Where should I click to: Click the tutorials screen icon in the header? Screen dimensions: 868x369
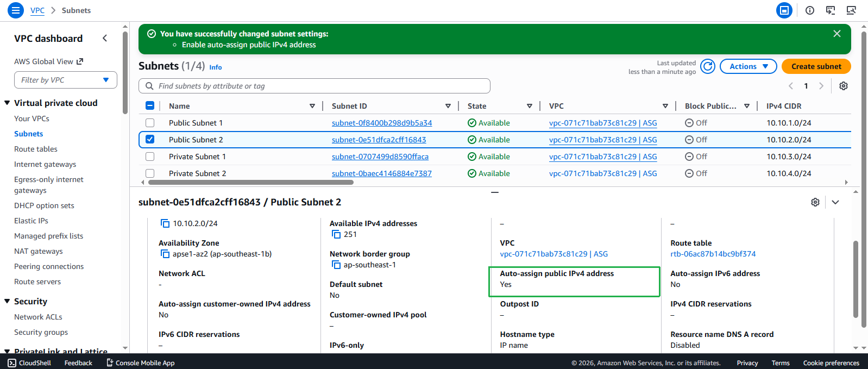click(x=831, y=10)
